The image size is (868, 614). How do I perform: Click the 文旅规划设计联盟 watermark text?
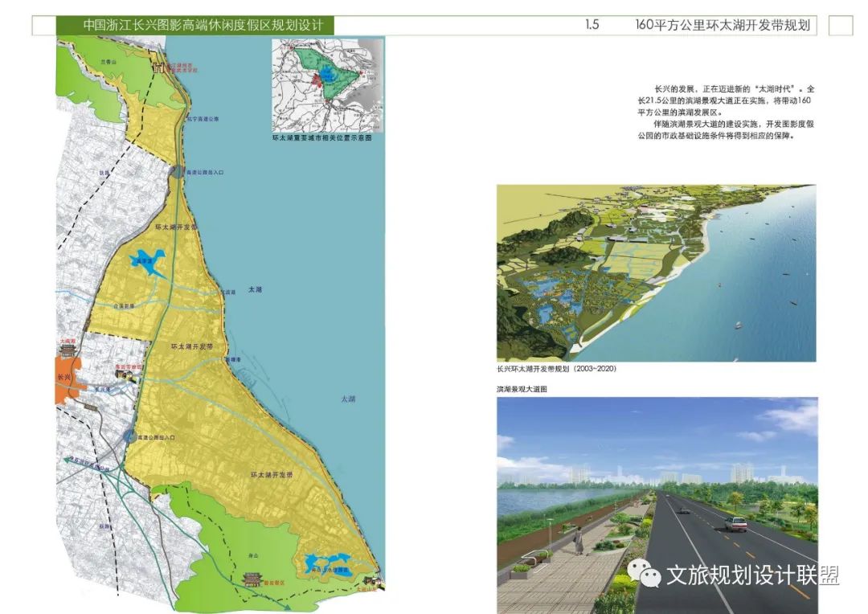click(752, 575)
